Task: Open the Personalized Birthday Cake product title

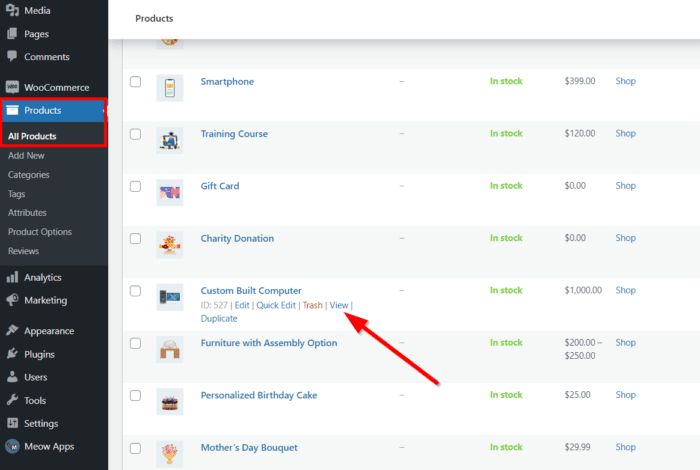Action: 258,395
